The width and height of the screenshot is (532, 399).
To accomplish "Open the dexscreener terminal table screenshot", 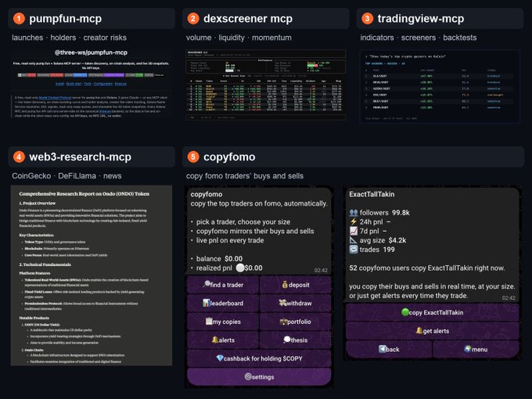I will click(x=266, y=84).
